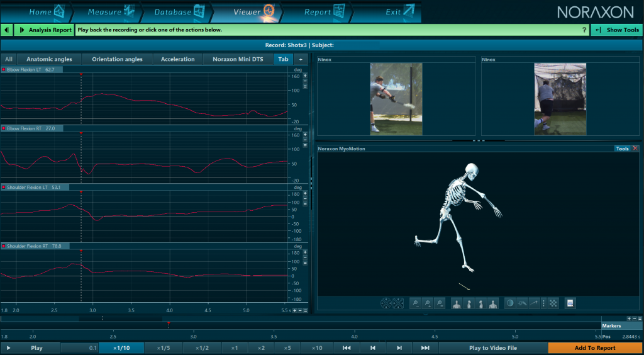Click the avatar snapshot export icon
Image resolution: width=644 pixels, height=355 pixels.
570,303
